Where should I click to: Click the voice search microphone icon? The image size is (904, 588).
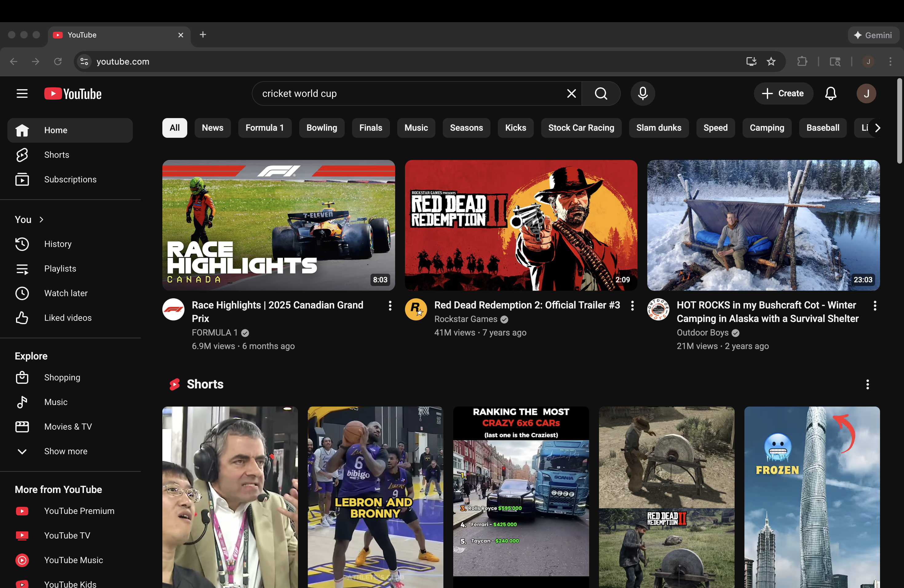(x=643, y=93)
